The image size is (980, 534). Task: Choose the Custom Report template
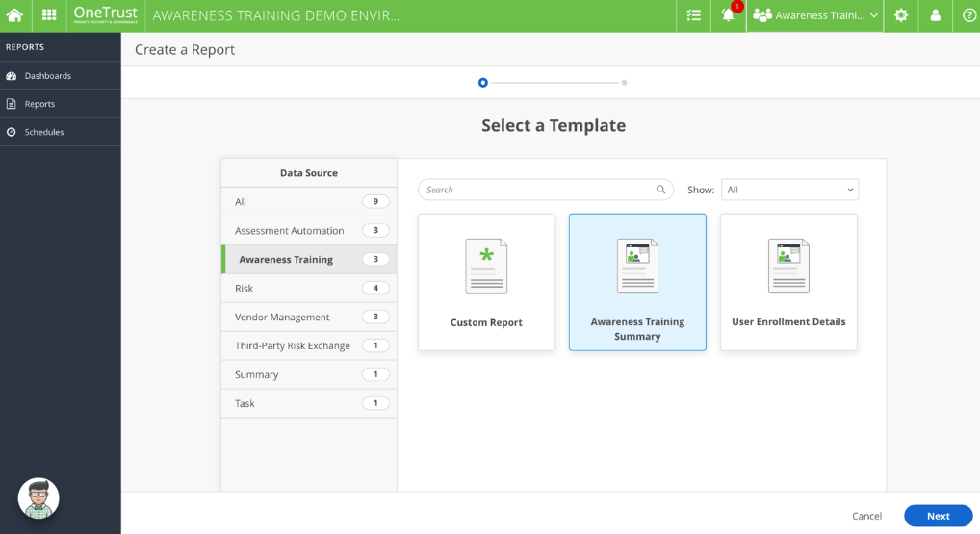tap(486, 282)
